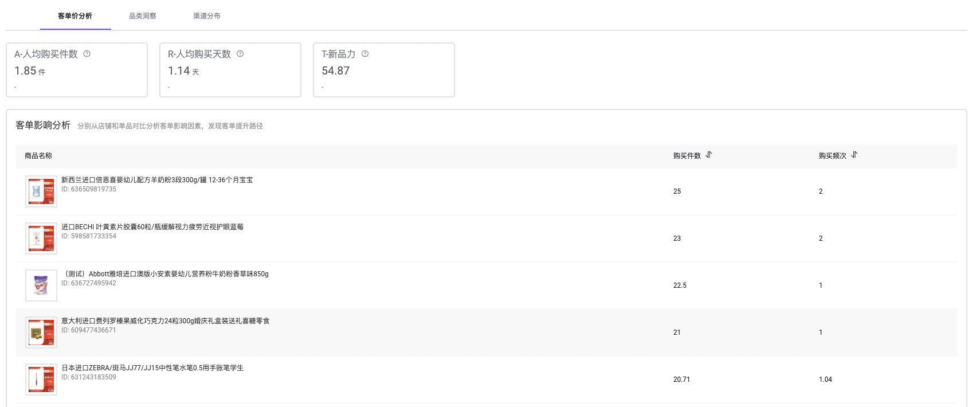Screen dimensions: 980x407
Task: Open the BECHI 叶黄素片胶囊 product thumbnail
Action: click(x=41, y=238)
